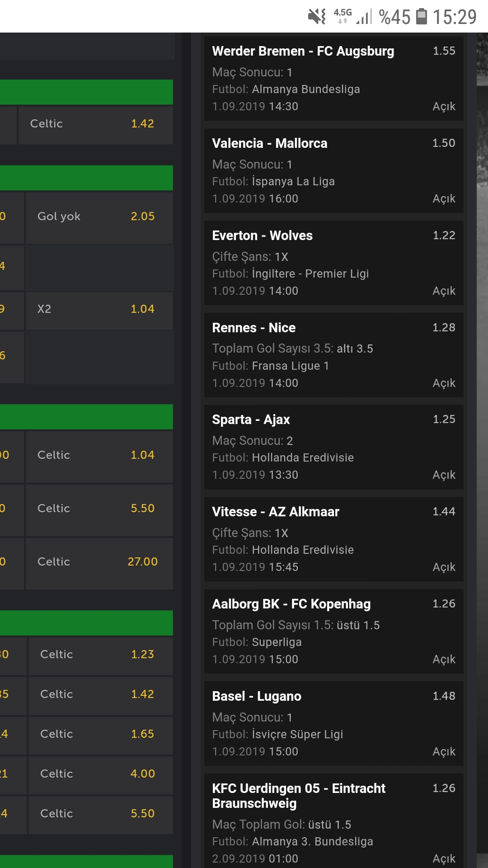This screenshot has width=488, height=868.
Task: Open Aalborg BK - FC Kopenhag entry
Action: pos(334,631)
